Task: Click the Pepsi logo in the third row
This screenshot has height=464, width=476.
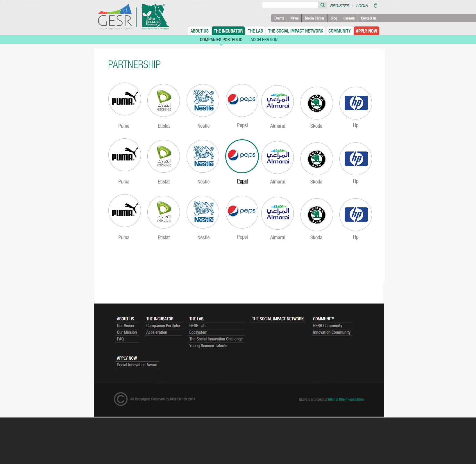Action: (242, 212)
